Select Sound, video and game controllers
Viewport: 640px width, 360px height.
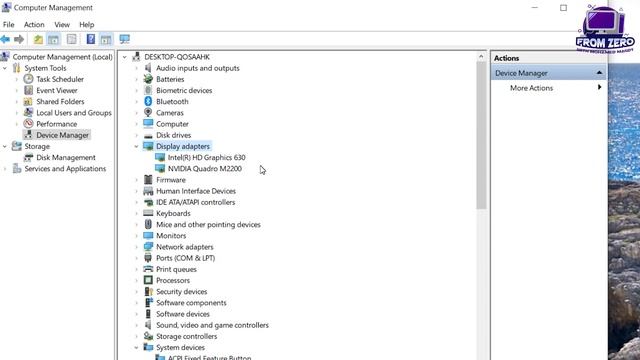212,325
